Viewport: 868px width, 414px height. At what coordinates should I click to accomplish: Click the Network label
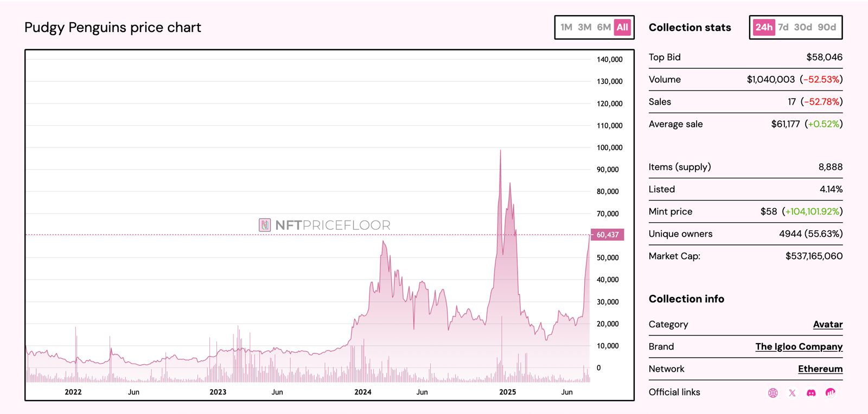coord(667,369)
